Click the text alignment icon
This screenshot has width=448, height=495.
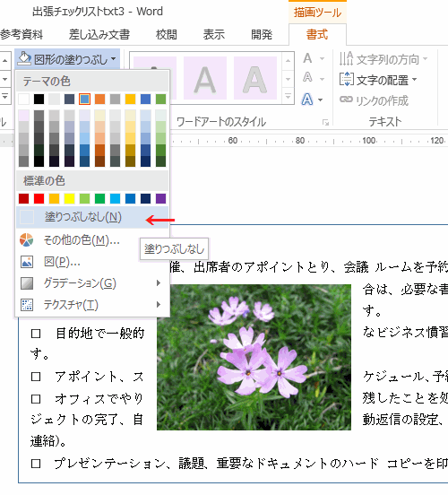(347, 79)
